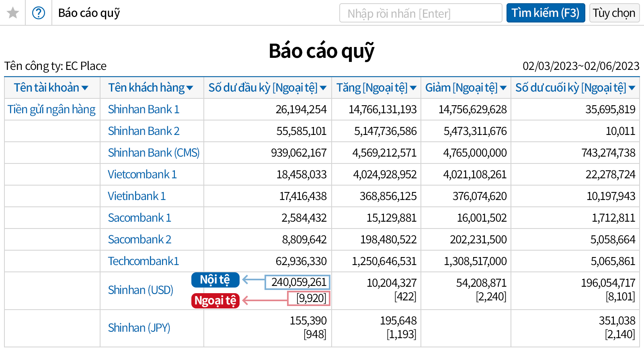644x351 pixels.
Task: Open the help question mark icon
Action: (x=39, y=13)
